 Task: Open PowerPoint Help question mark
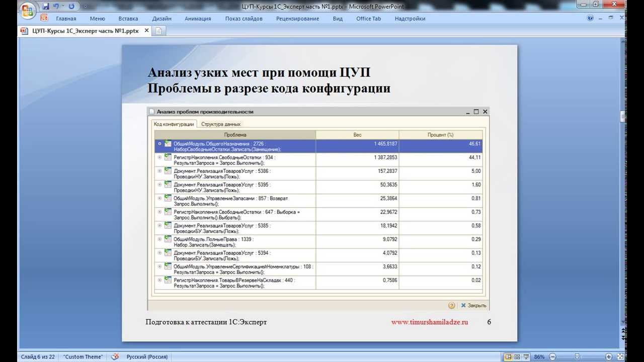click(590, 18)
